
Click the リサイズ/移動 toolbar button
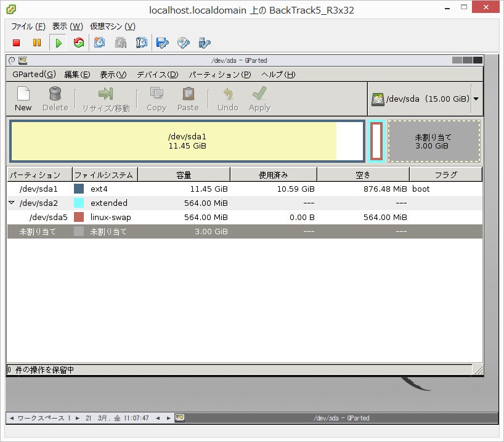click(x=106, y=99)
